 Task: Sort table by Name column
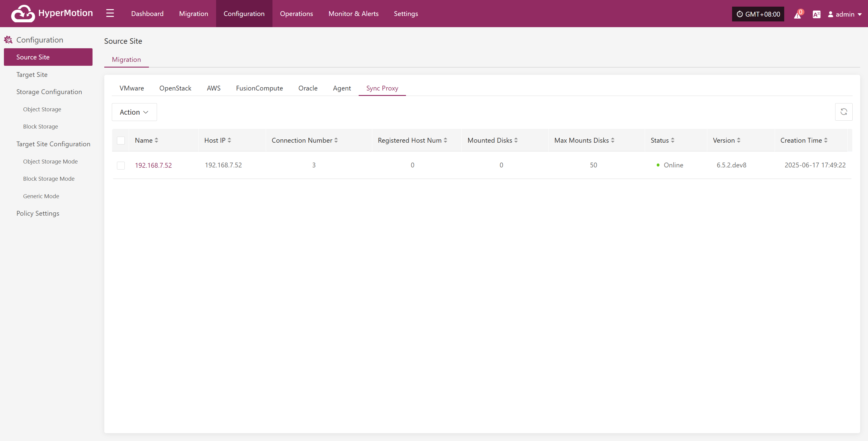156,140
